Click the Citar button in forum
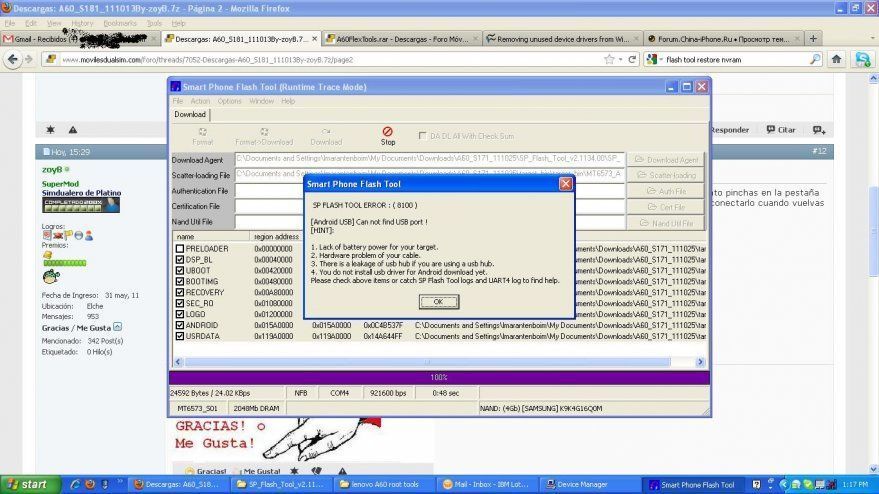This screenshot has height=494, width=879. (781, 130)
